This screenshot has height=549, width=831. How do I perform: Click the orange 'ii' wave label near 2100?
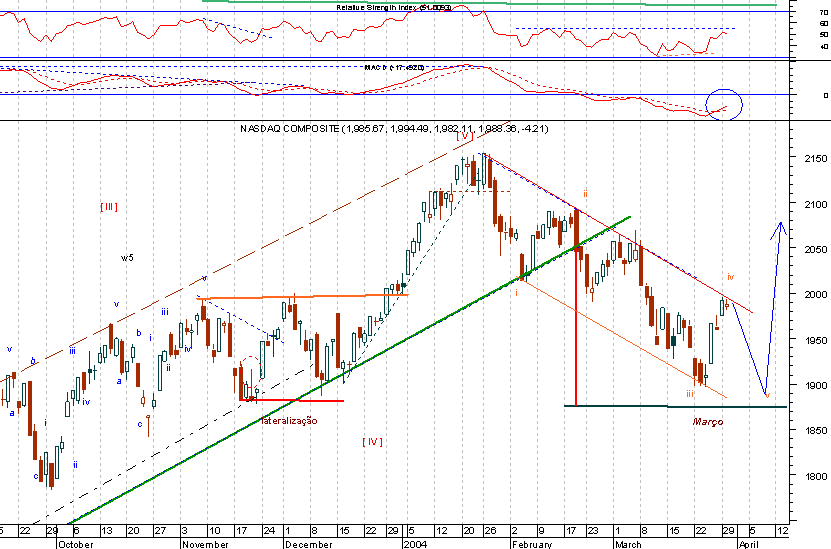[586, 193]
